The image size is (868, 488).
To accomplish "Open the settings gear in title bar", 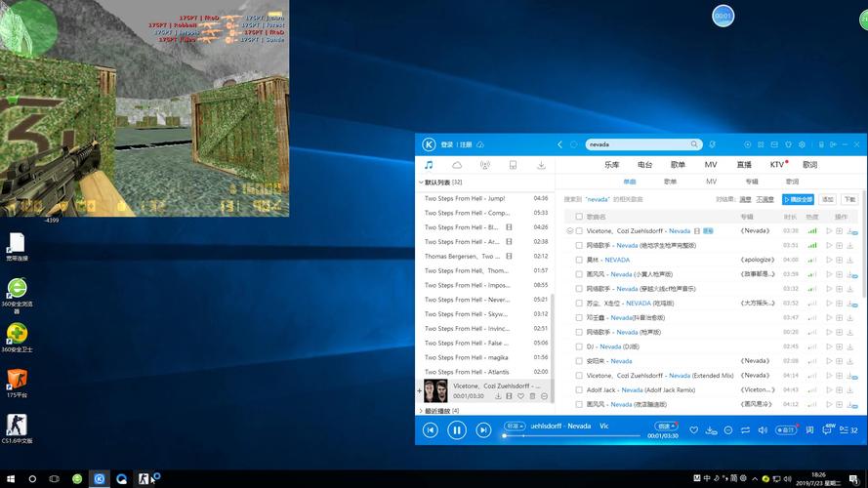I will point(803,144).
